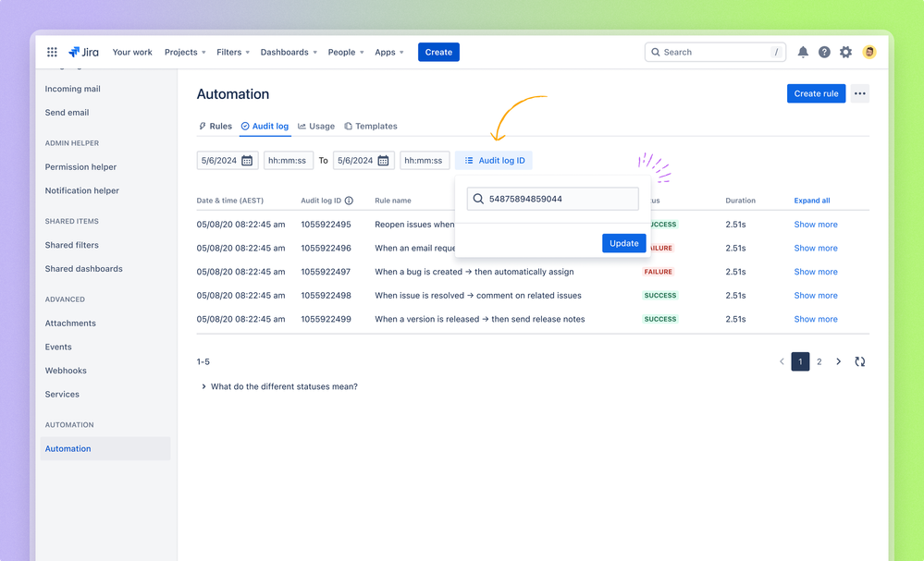Show more for audit log 1055922495
This screenshot has width=924, height=561.
pos(816,225)
